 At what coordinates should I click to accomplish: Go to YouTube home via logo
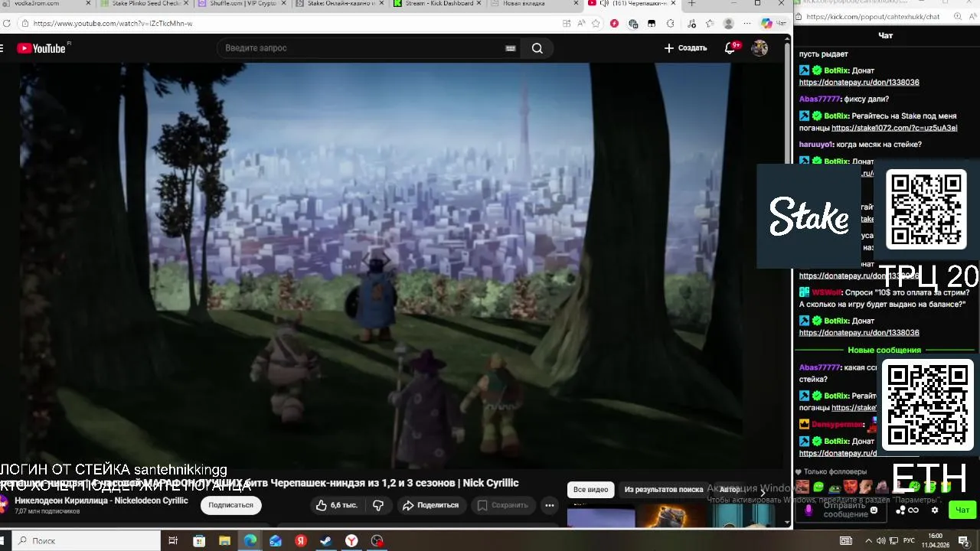[42, 48]
